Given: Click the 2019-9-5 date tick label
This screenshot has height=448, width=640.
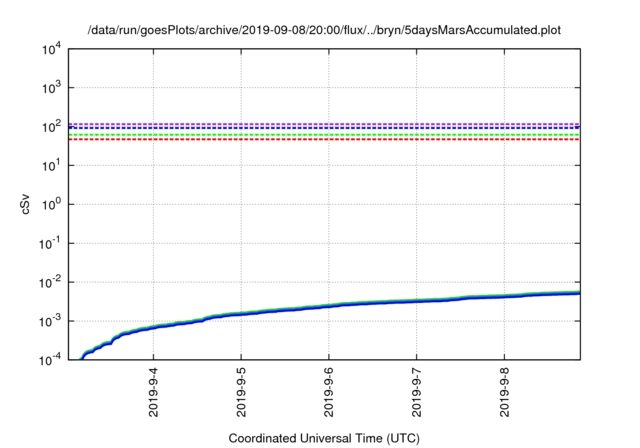Looking at the screenshot, I should (241, 392).
